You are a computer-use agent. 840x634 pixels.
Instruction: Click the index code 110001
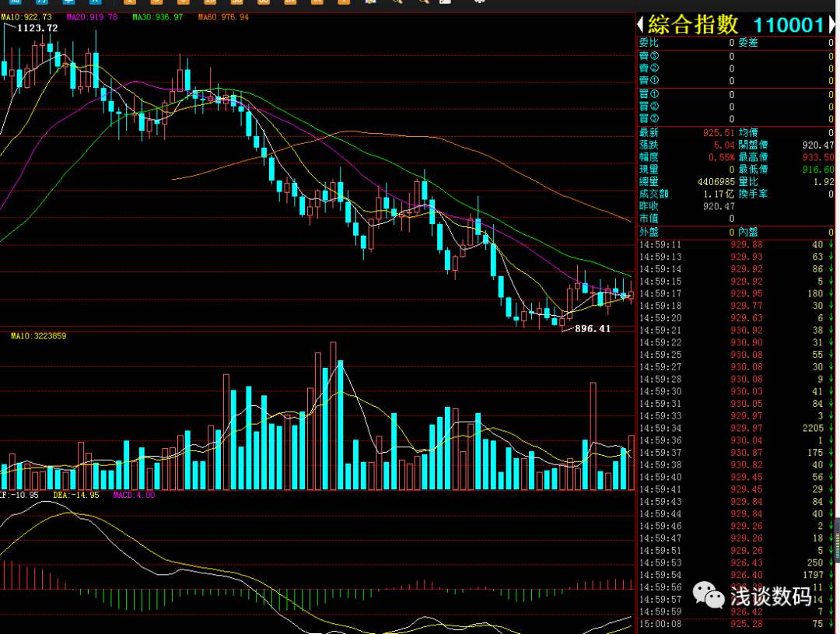[x=789, y=25]
